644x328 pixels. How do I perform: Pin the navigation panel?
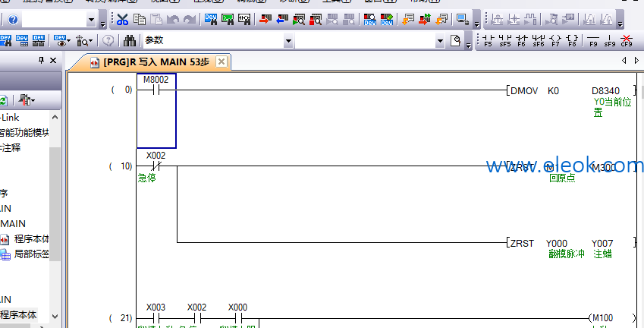tap(41, 61)
